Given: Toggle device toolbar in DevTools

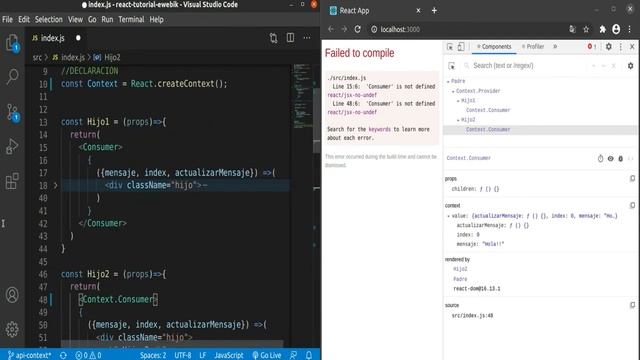Looking at the screenshot, I should [461, 47].
